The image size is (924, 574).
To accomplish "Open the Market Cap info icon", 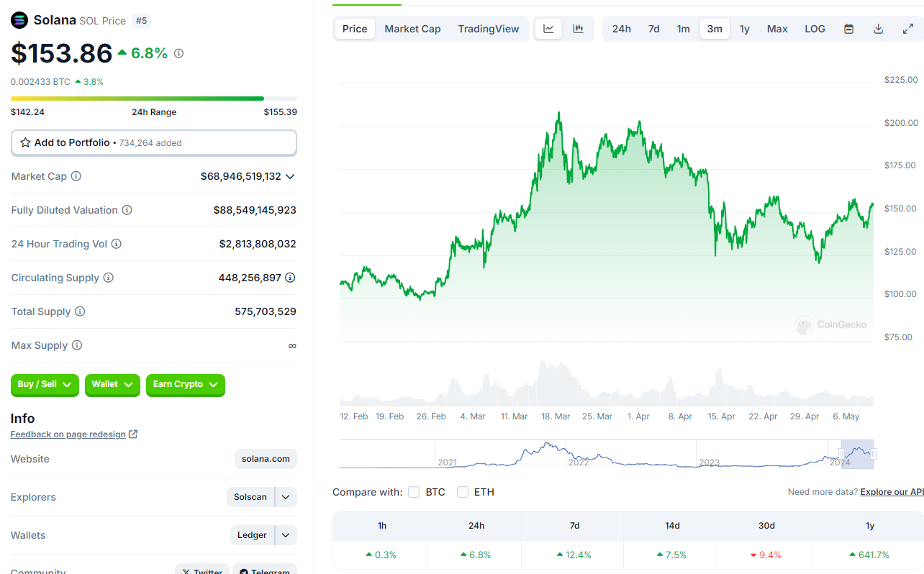I will 76,176.
